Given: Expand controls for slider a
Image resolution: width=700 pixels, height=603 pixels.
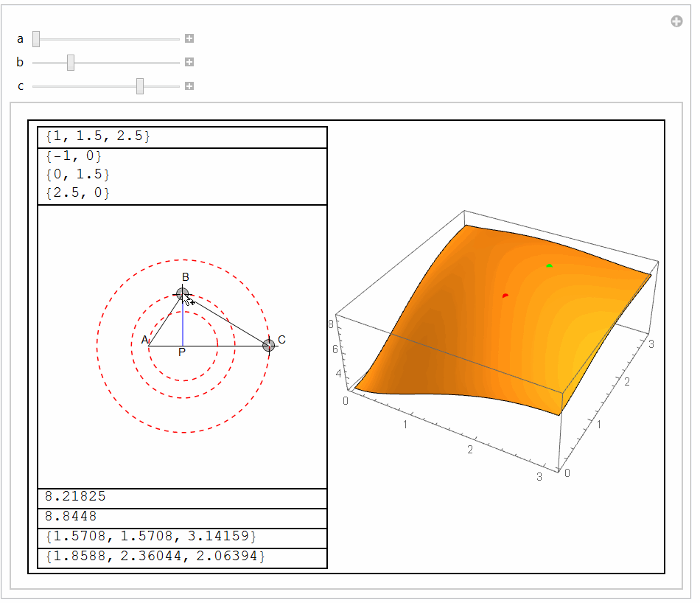Looking at the screenshot, I should coord(189,38).
